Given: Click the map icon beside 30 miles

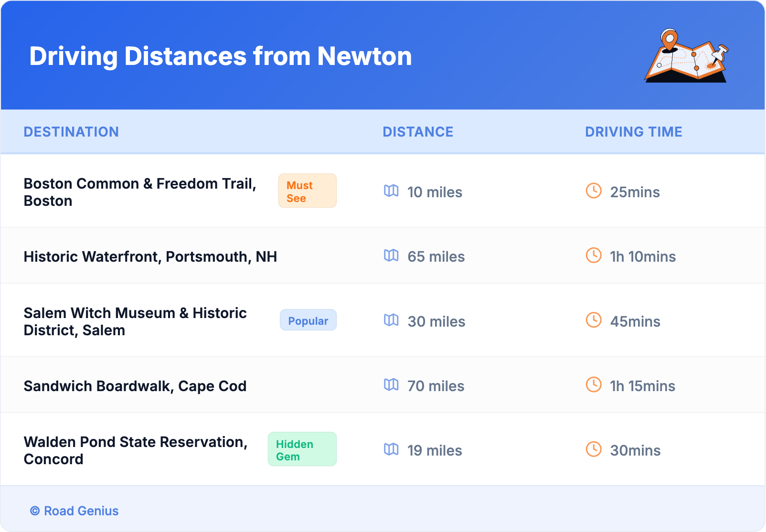Looking at the screenshot, I should coord(391,320).
